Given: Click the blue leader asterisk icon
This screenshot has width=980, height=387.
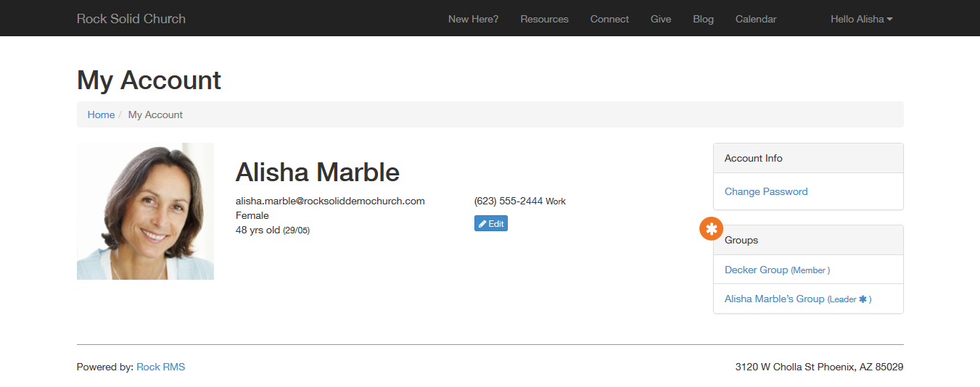Looking at the screenshot, I should (x=862, y=299).
